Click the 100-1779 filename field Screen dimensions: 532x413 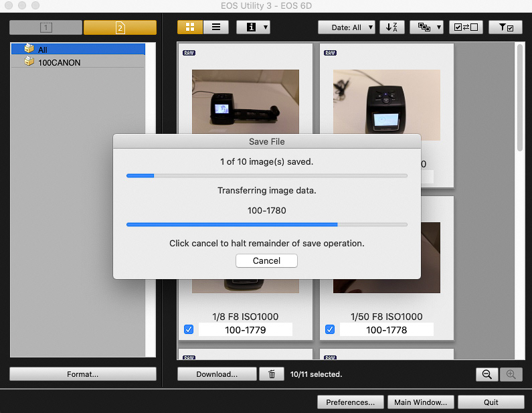click(x=246, y=329)
